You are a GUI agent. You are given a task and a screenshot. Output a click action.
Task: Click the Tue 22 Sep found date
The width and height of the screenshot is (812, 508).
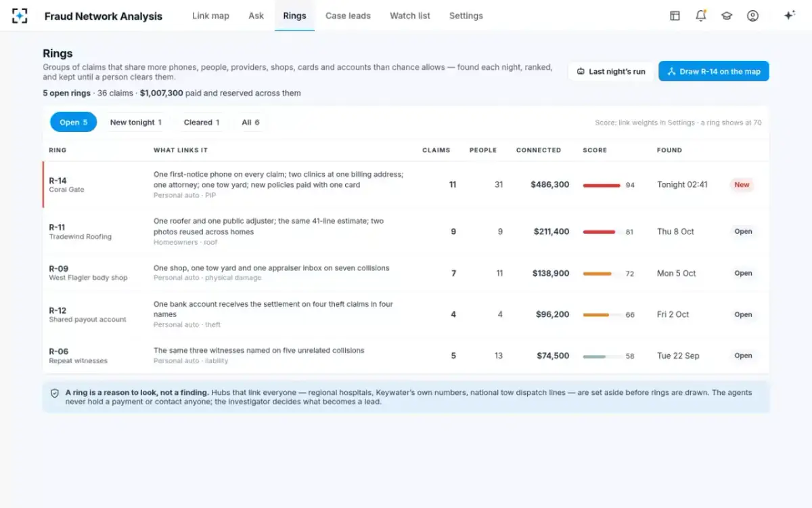coord(678,356)
